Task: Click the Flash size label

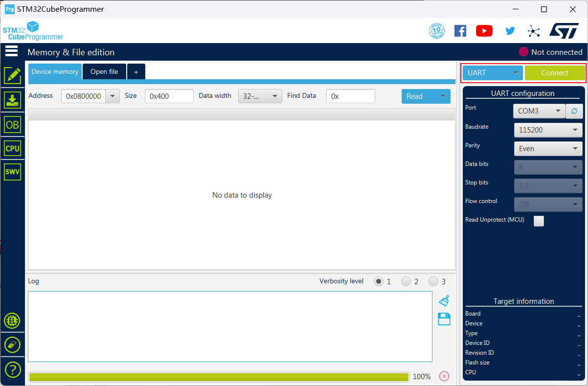Action: pos(477,363)
